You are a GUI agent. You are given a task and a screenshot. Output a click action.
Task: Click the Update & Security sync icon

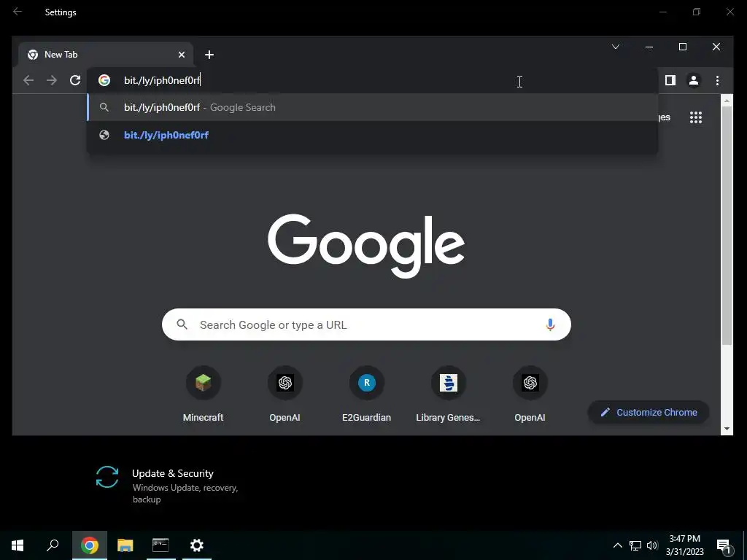point(107,477)
